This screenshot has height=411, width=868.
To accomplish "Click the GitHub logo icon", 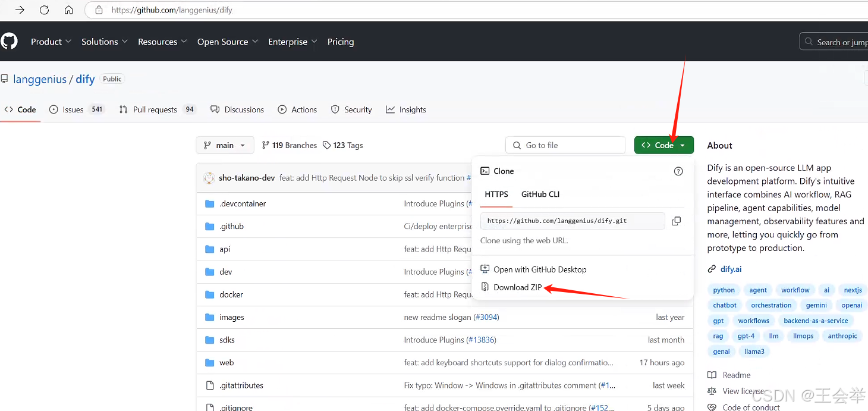I will click(x=8, y=41).
